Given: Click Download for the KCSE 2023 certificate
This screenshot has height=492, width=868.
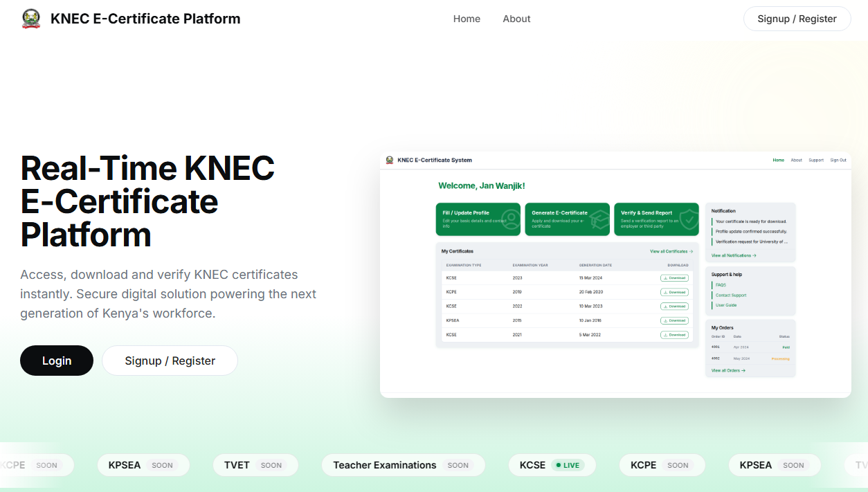Looking at the screenshot, I should [x=674, y=278].
